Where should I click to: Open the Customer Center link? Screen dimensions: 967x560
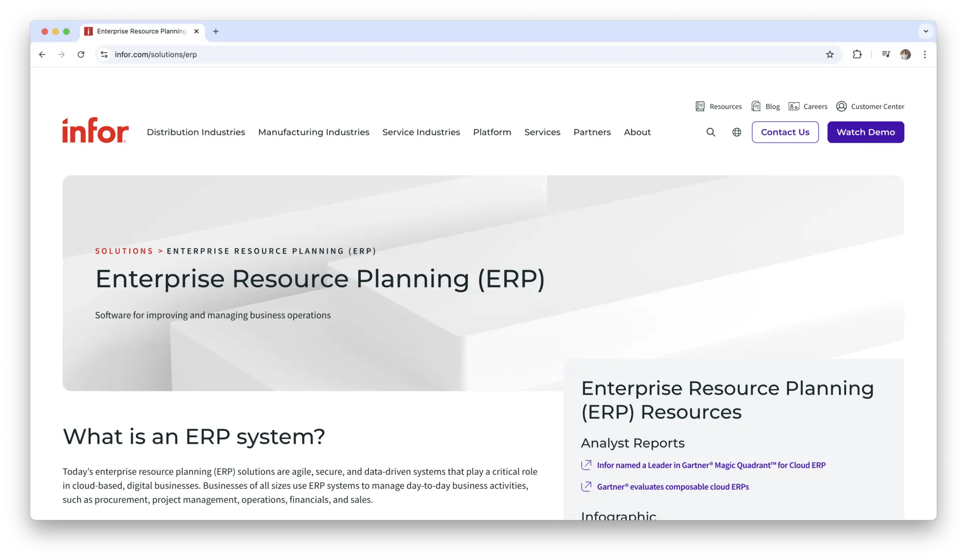[877, 106]
